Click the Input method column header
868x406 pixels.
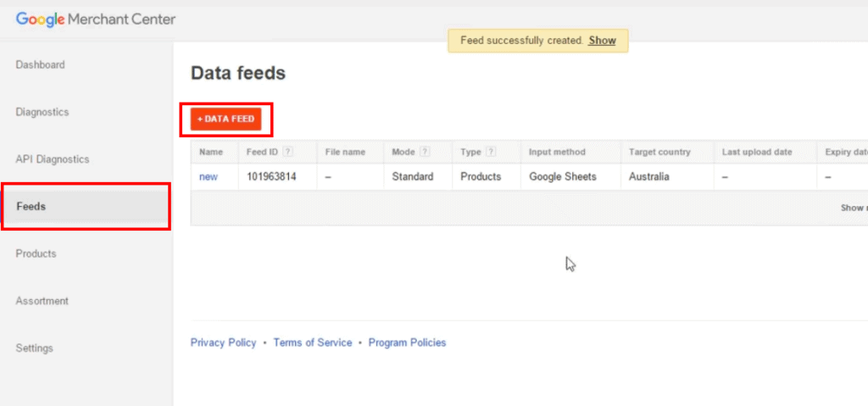pos(557,152)
